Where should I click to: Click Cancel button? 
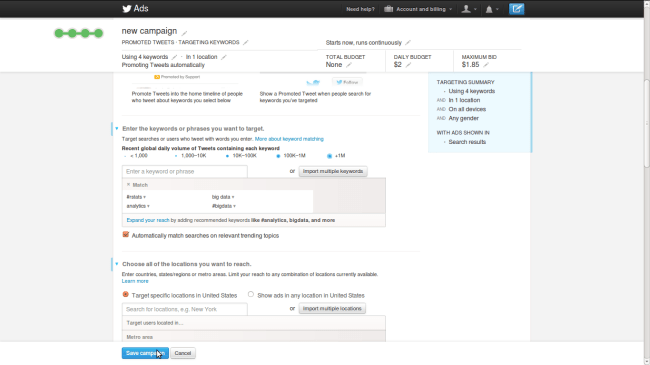183,353
